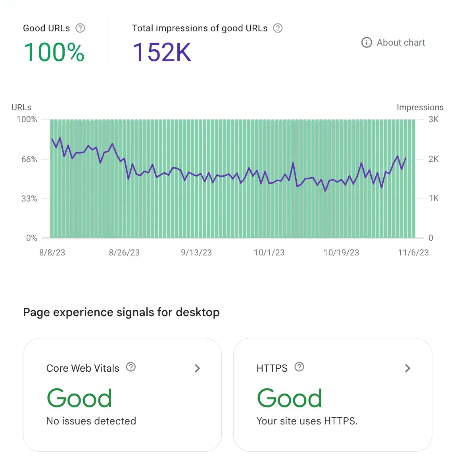The height and width of the screenshot is (476, 455).
Task: Click the Core Web Vitals card title
Action: tap(83, 368)
